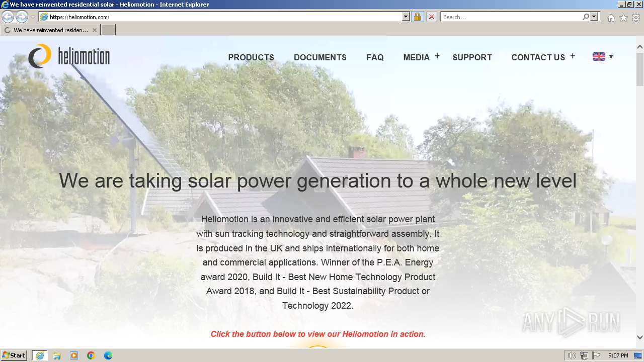Click the volume speaker tray icon
Image resolution: width=644 pixels, height=362 pixels.
[573, 355]
